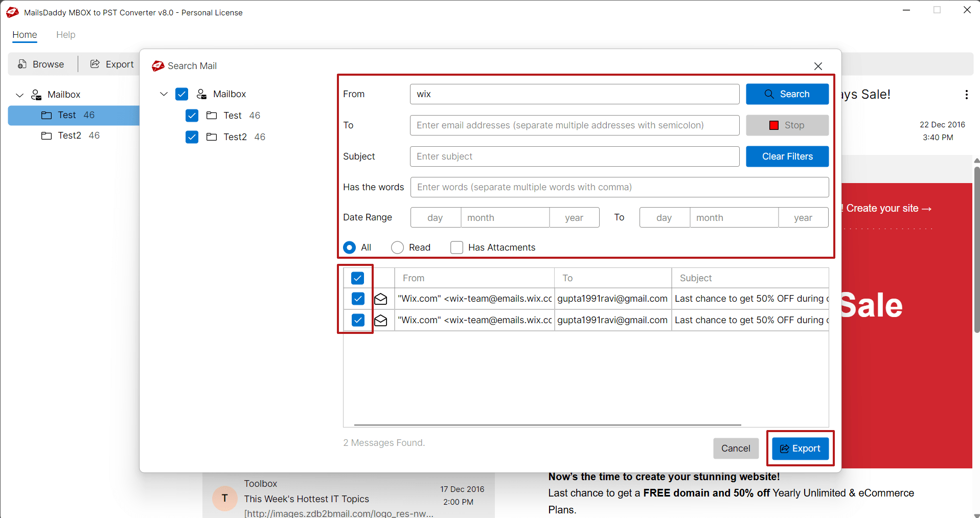The image size is (980, 518).
Task: Click the start date day field
Action: (436, 217)
